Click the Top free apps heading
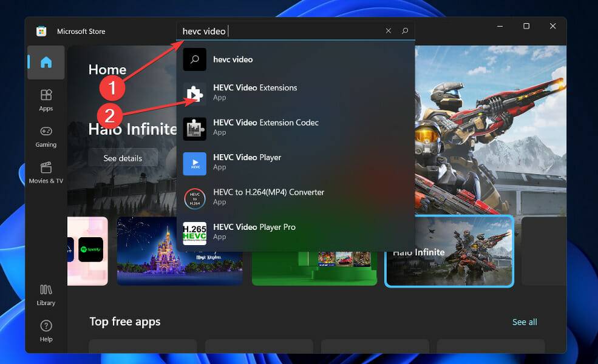598x364 pixels. [x=125, y=322]
